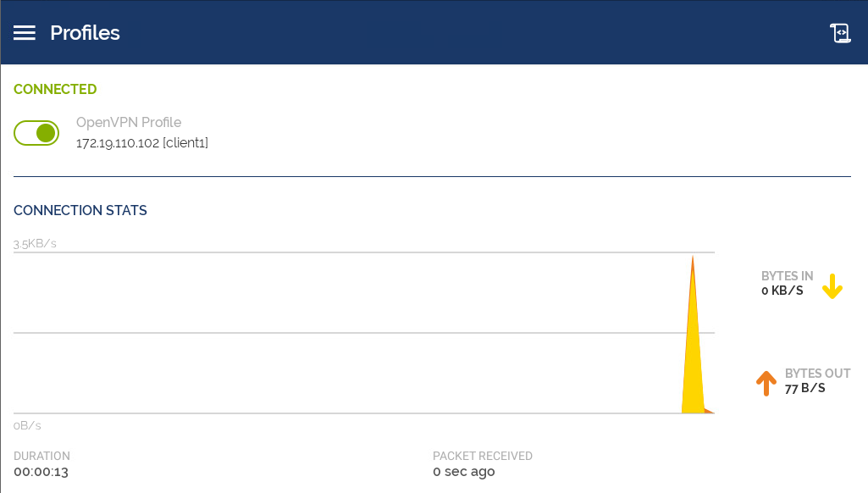Select the OpenVPN Profile name text
Viewport: 868px width, 493px height.
point(128,122)
